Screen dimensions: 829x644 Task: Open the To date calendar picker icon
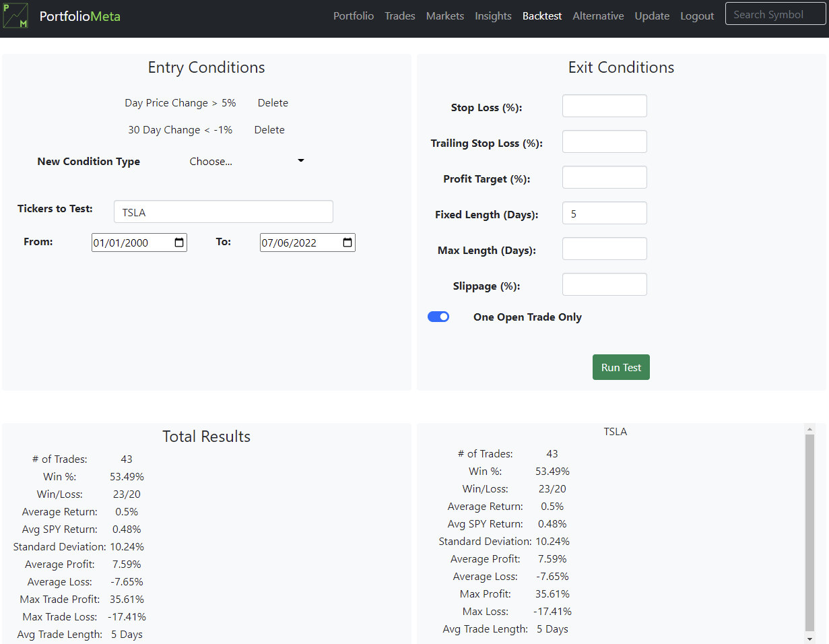pos(347,243)
